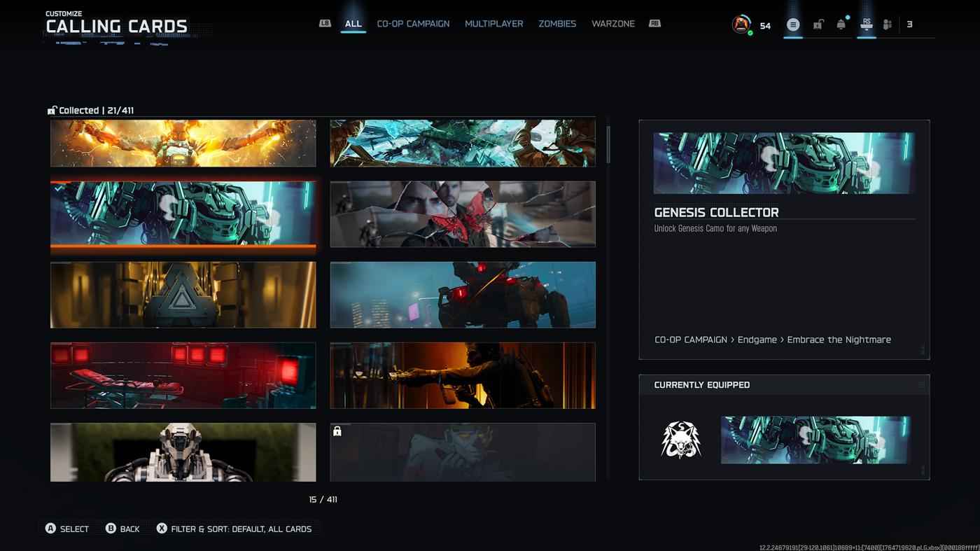Click the calling cards list scrollbar

point(608,144)
